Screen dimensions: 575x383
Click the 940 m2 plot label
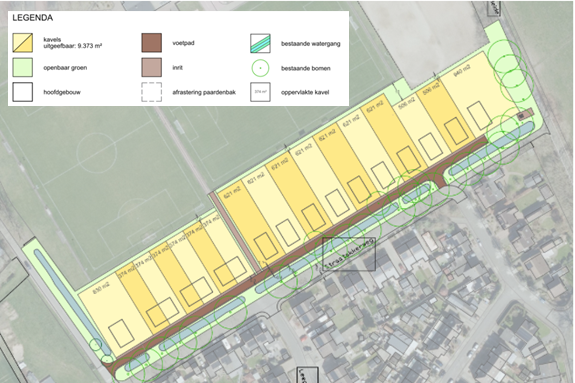tap(462, 70)
